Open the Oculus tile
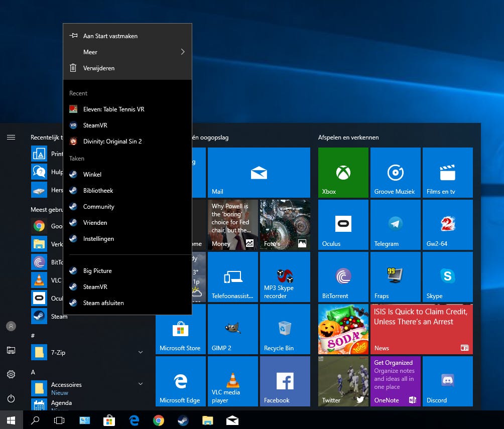Viewport: 504px width, 429px height. (343, 225)
